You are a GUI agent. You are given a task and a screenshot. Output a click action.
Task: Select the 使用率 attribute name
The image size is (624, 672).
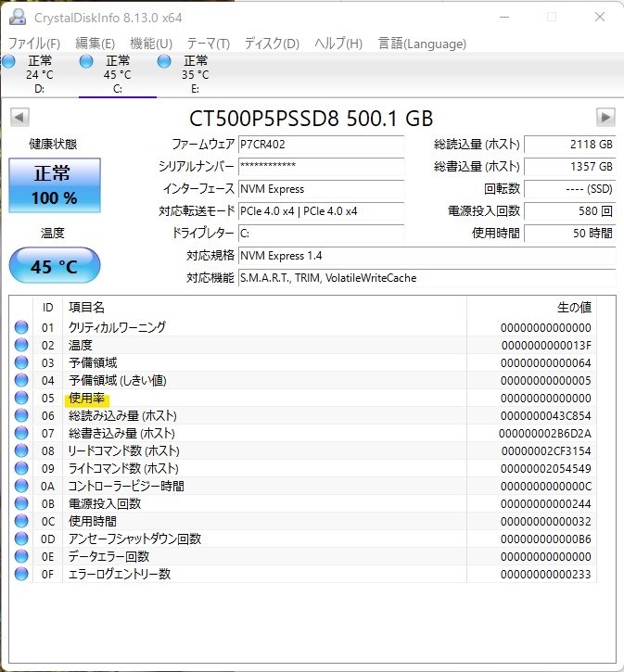coord(86,399)
